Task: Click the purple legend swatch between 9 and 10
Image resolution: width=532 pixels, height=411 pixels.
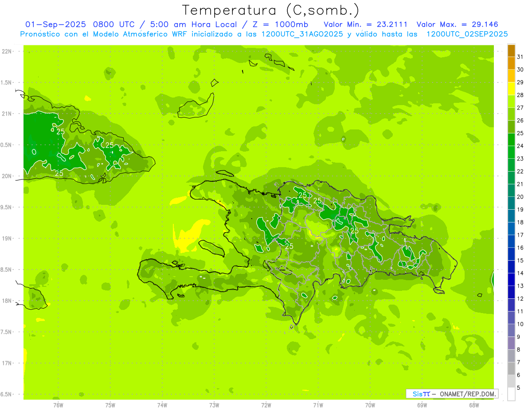Action: pos(511,331)
